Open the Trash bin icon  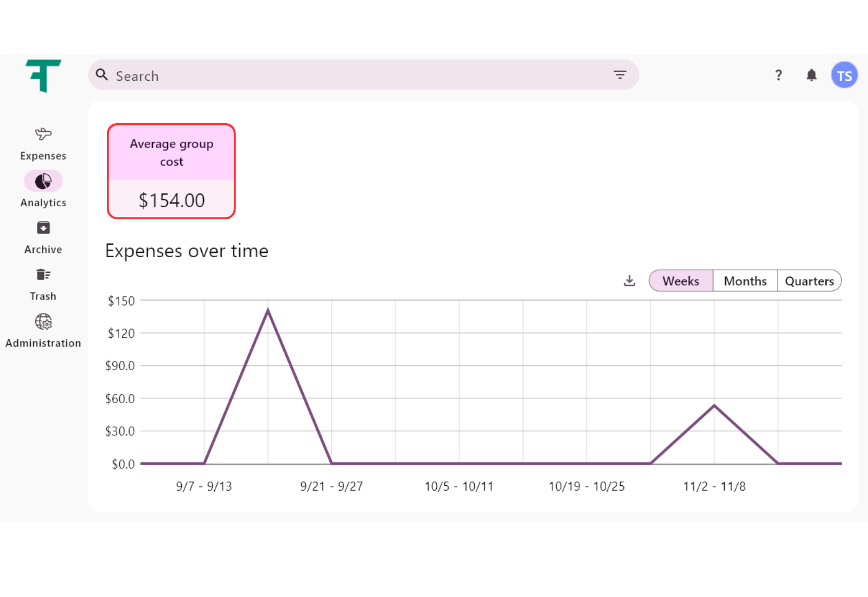(43, 275)
